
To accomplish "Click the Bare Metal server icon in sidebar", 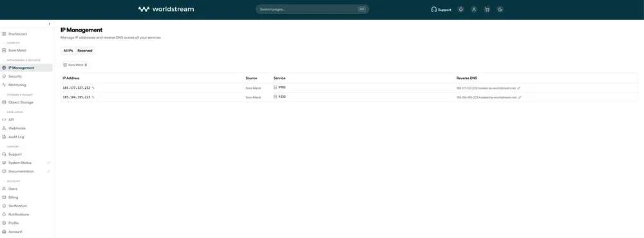I will pyautogui.click(x=4, y=50).
